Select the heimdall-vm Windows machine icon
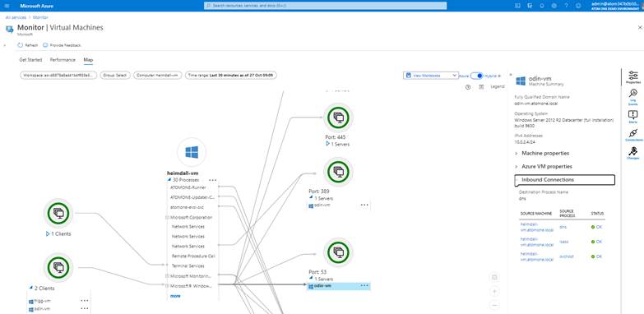644x314 pixels. (x=192, y=152)
